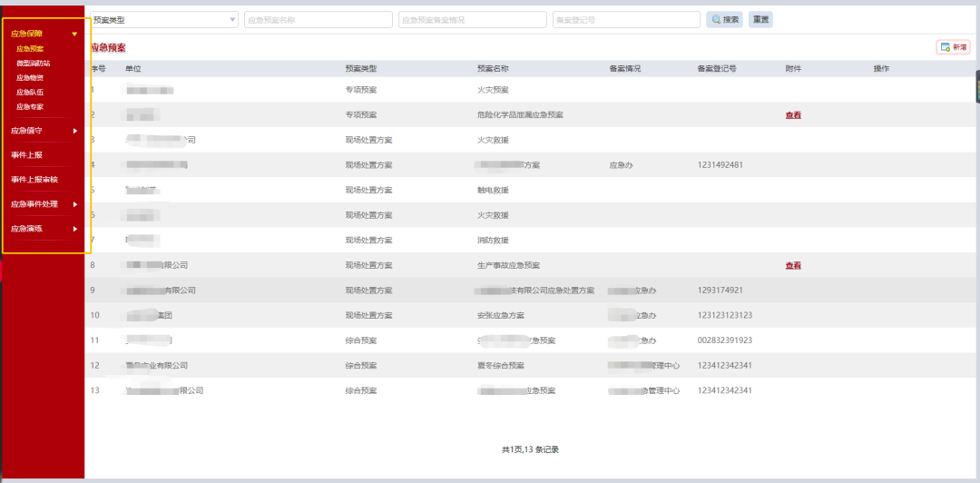The image size is (980, 483).
Task: Collapse the 应急保障 menu arrow
Action: click(x=74, y=34)
